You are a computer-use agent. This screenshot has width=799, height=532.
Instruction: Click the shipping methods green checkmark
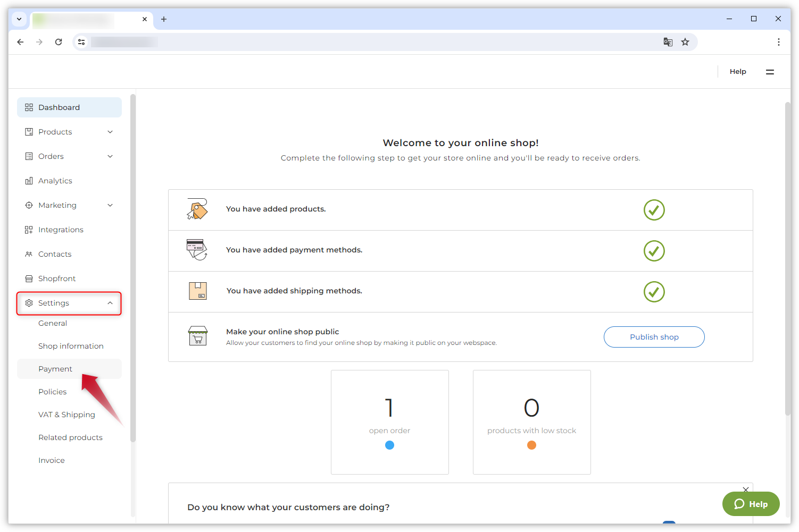click(654, 292)
